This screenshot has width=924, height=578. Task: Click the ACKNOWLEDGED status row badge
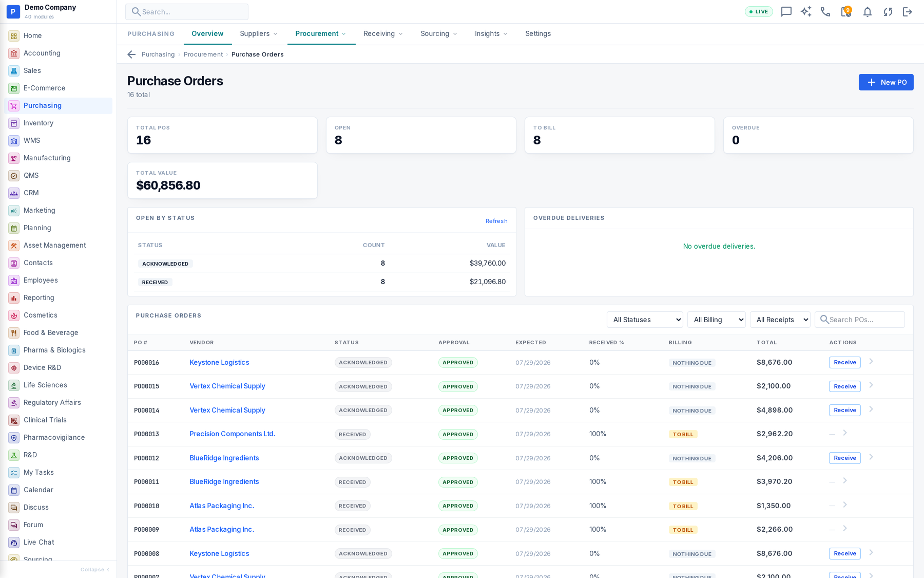(165, 264)
